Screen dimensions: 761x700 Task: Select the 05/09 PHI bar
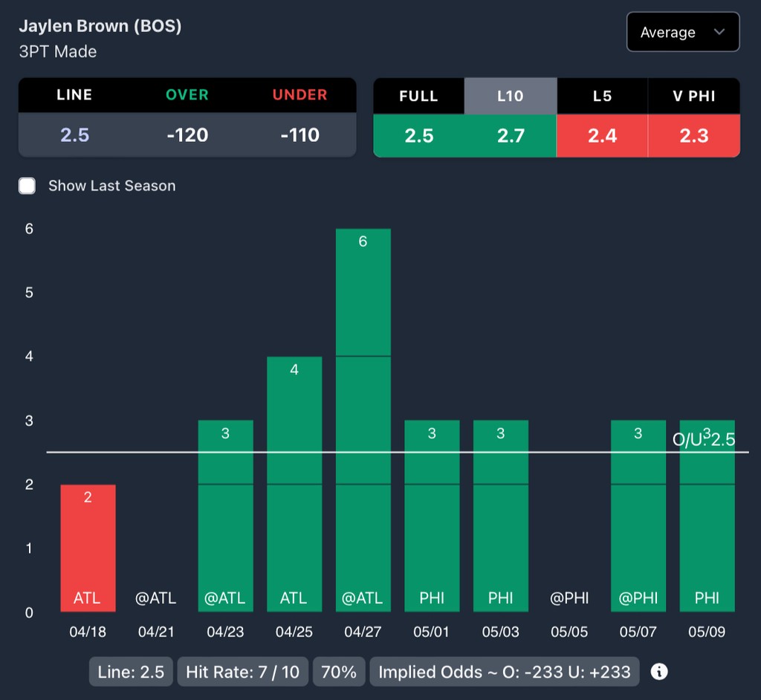tap(707, 516)
